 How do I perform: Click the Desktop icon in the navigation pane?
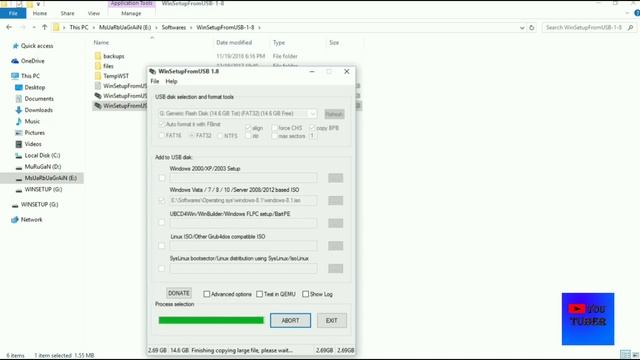(x=18, y=87)
